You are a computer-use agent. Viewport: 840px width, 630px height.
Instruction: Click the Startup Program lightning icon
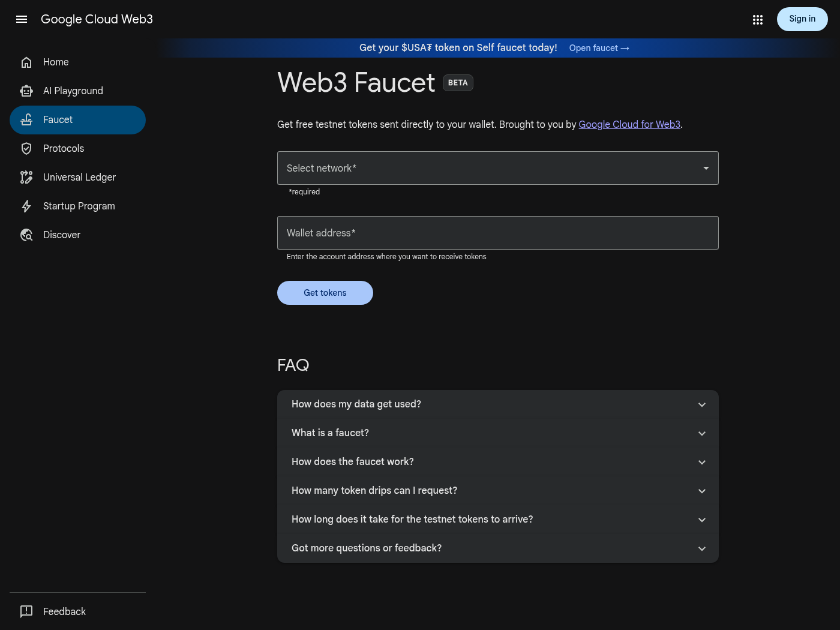click(x=26, y=206)
